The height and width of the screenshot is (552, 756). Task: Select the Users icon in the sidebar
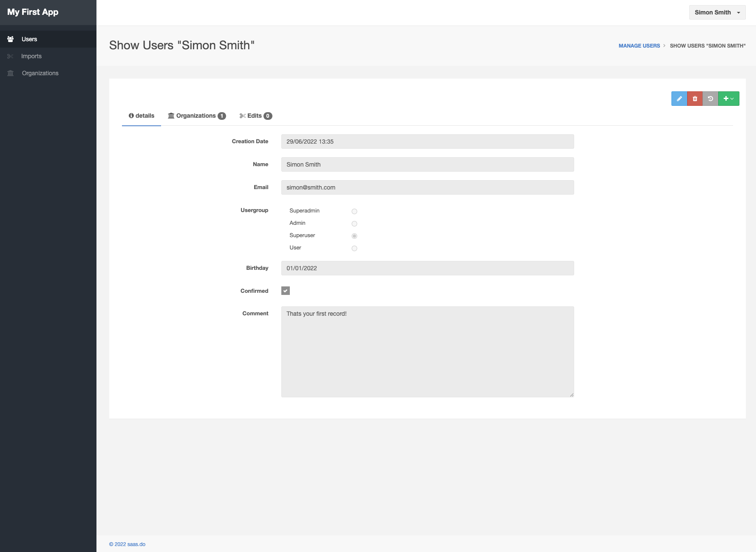pos(10,39)
